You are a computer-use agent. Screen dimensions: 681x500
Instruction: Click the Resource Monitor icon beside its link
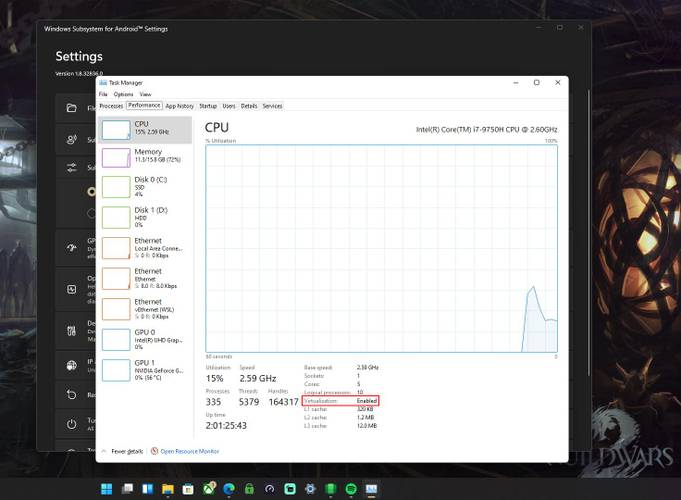154,451
